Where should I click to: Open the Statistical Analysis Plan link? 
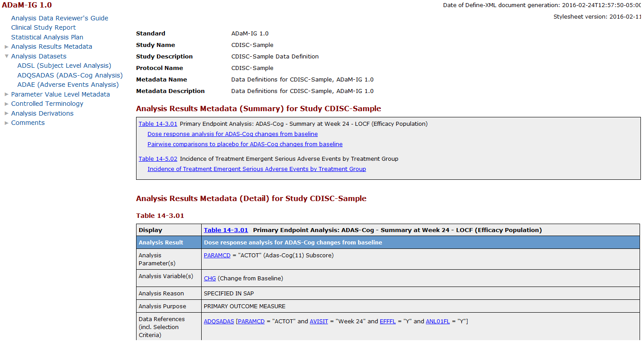point(47,37)
